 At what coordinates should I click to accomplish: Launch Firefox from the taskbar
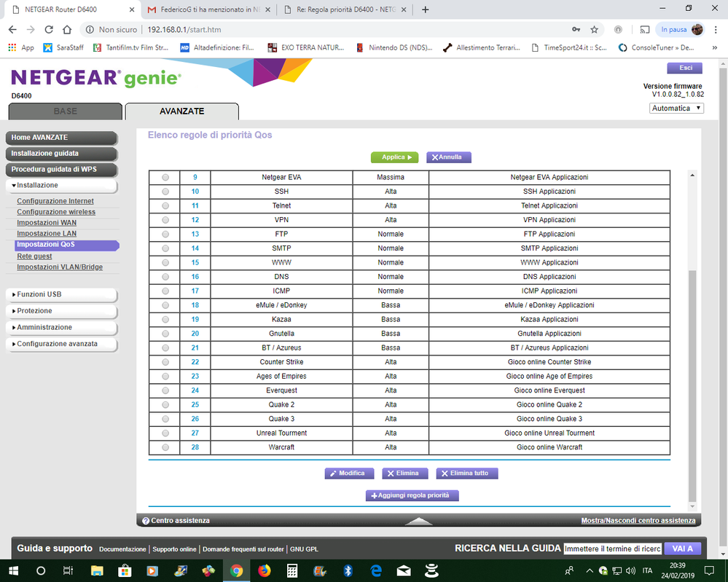tap(265, 571)
